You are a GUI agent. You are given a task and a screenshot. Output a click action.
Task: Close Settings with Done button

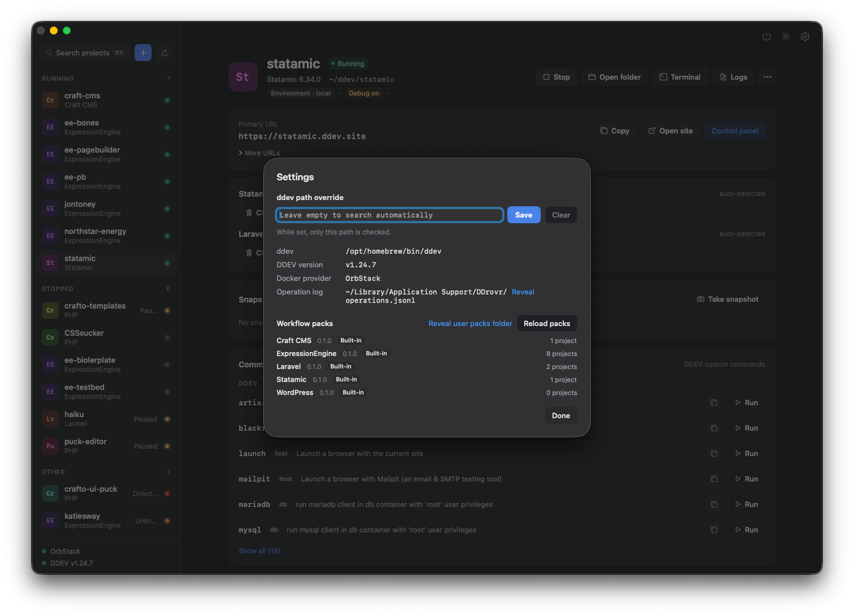pyautogui.click(x=561, y=415)
